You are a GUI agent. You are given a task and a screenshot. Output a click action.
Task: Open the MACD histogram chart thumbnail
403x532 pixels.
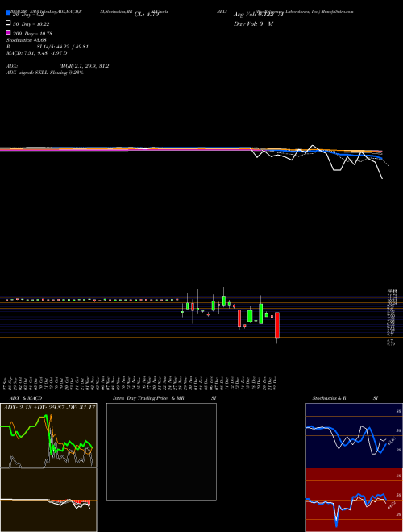point(48,500)
